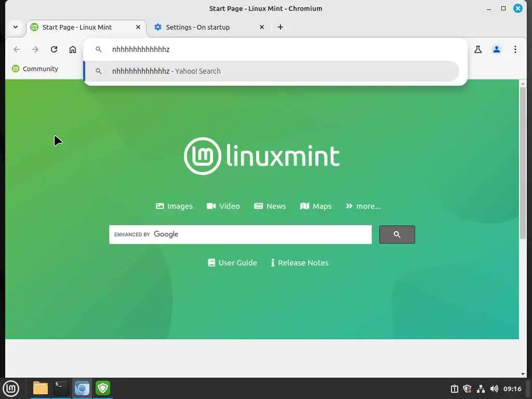The image size is (532, 399).
Task: Expand the tab search dropdown arrow
Action: pos(16,27)
